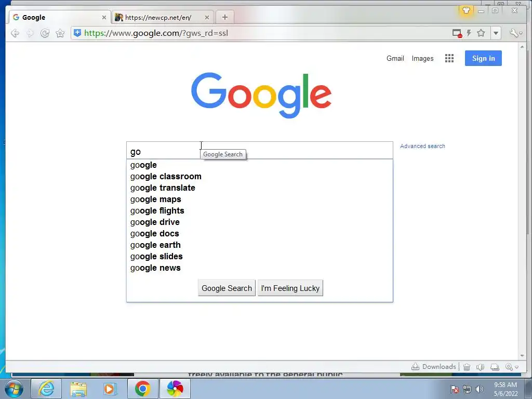Open the Action Center flag in system tray

point(455,389)
